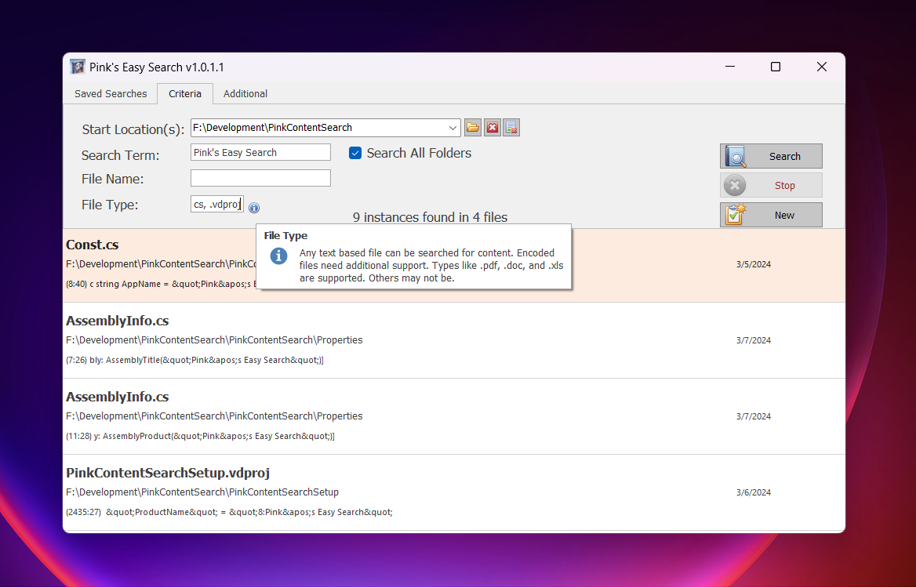Click the clear locations list icon
Image resolution: width=916 pixels, height=588 pixels.
click(511, 128)
